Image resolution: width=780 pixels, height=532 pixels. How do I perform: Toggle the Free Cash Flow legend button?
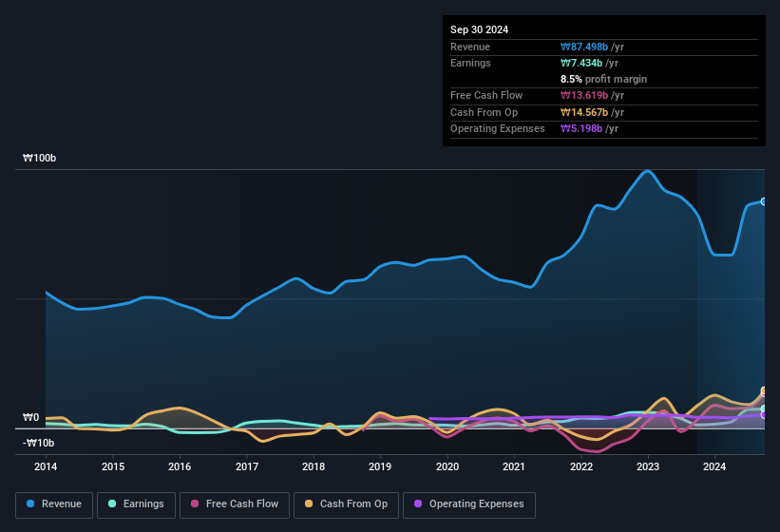pos(235,504)
